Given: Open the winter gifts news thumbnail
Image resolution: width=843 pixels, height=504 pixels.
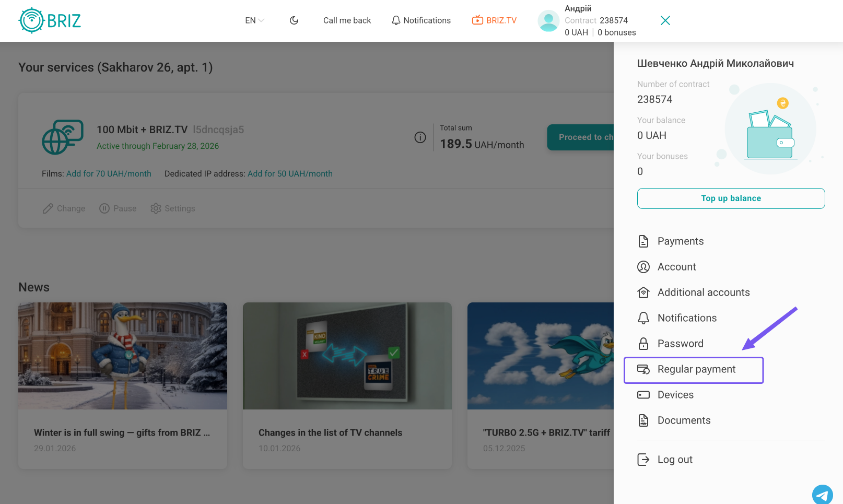Looking at the screenshot, I should tap(123, 356).
